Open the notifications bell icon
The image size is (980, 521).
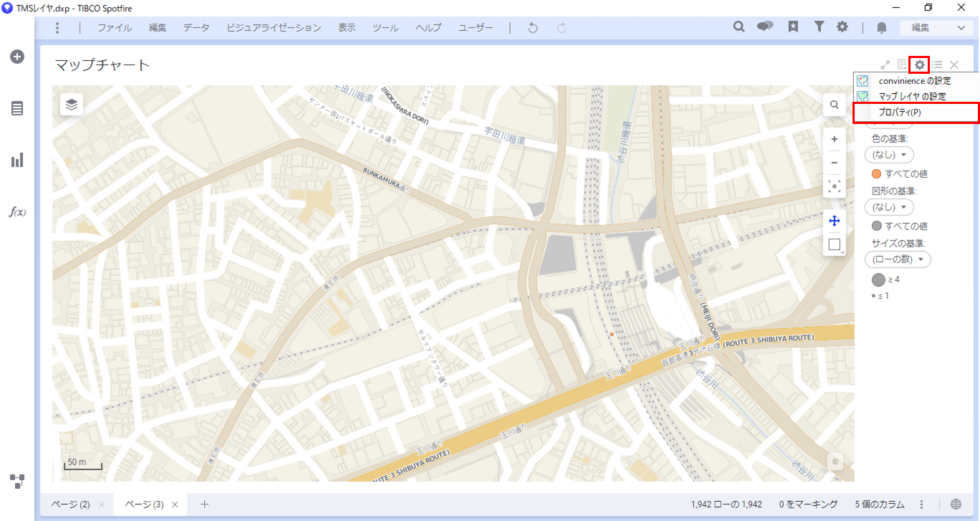point(882,28)
